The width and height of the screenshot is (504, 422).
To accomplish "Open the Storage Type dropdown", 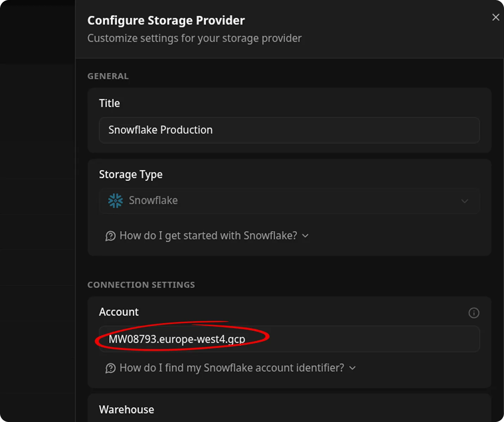I will click(289, 201).
